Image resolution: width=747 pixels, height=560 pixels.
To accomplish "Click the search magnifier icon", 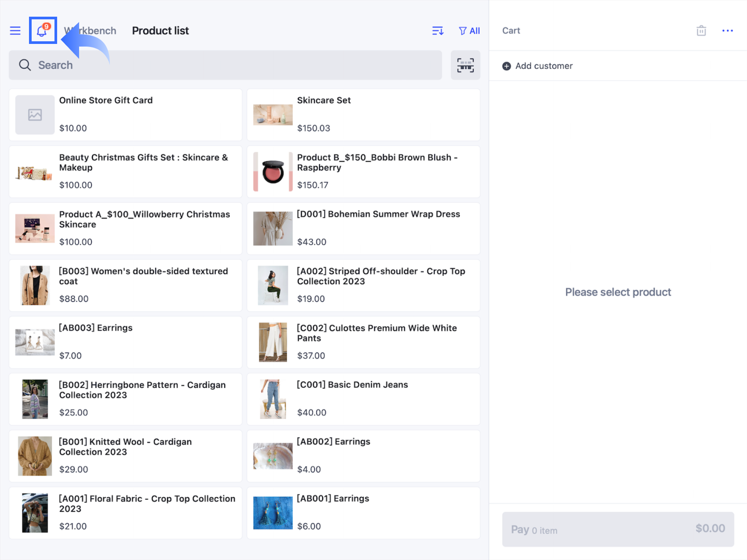I will (x=25, y=65).
